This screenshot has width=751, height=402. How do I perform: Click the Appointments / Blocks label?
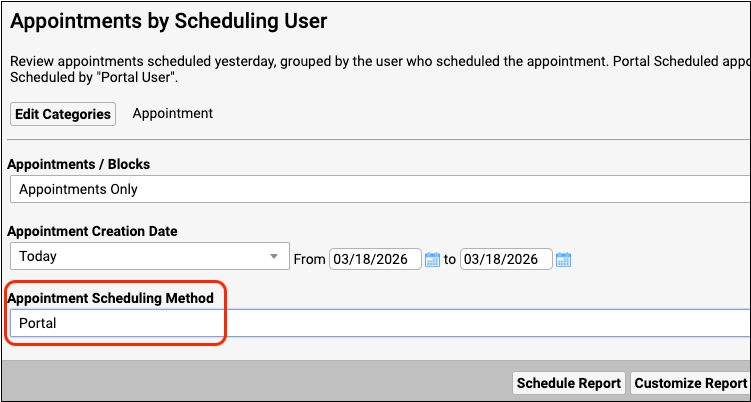78,164
